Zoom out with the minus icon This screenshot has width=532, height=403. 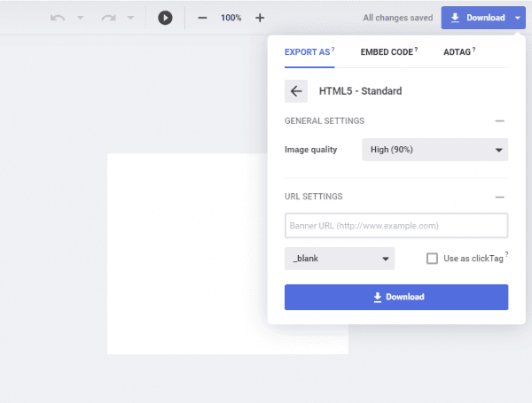pyautogui.click(x=203, y=18)
